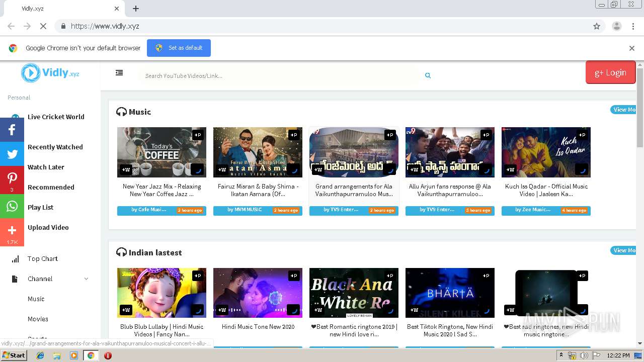
Task: Open Internet Explorer from the taskbar
Action: (x=40, y=355)
